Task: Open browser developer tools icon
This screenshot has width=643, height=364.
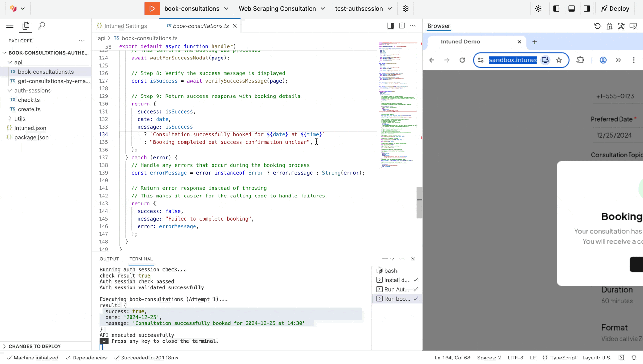Action: click(x=621, y=26)
